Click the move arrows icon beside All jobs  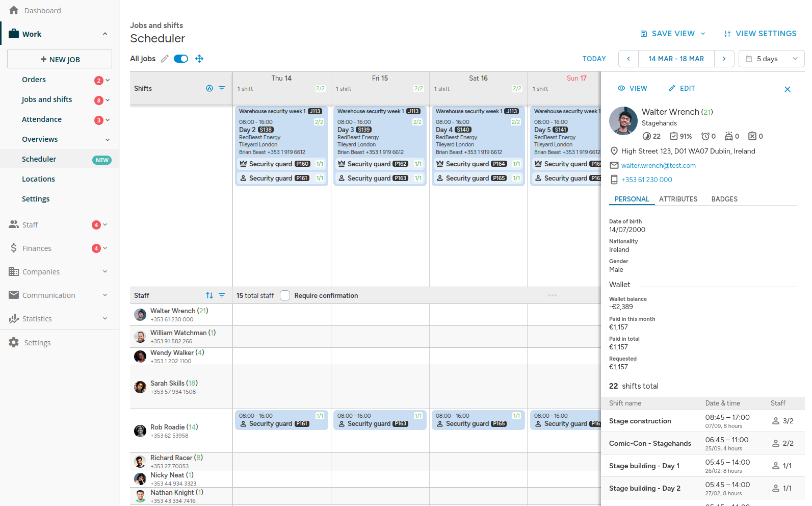click(x=199, y=59)
